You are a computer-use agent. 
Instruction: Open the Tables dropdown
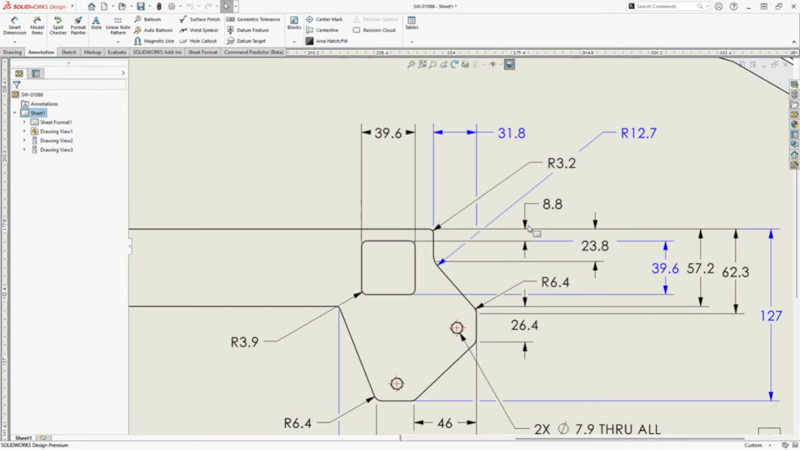point(412,41)
